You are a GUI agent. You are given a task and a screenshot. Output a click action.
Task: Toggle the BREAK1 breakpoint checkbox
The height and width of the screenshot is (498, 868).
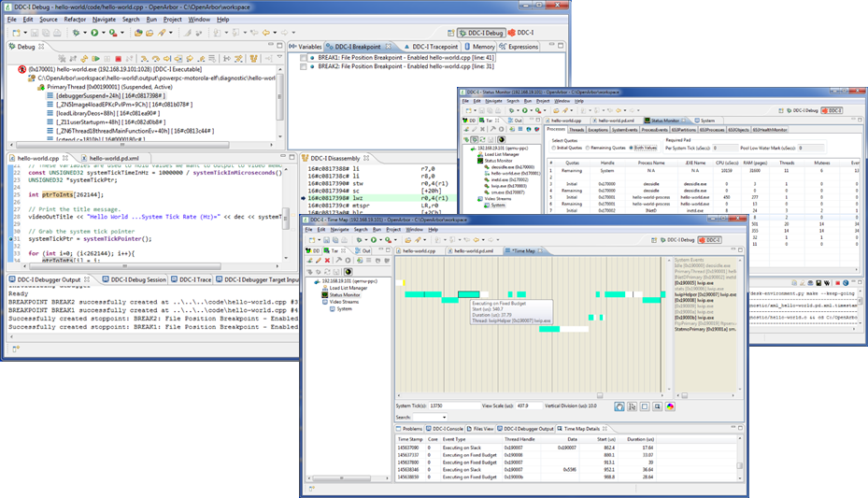(x=304, y=58)
